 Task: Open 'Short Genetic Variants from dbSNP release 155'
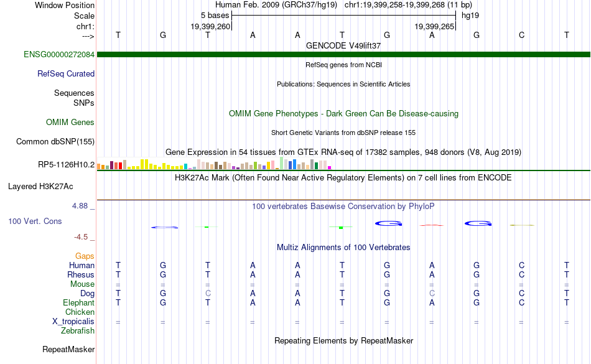343,133
